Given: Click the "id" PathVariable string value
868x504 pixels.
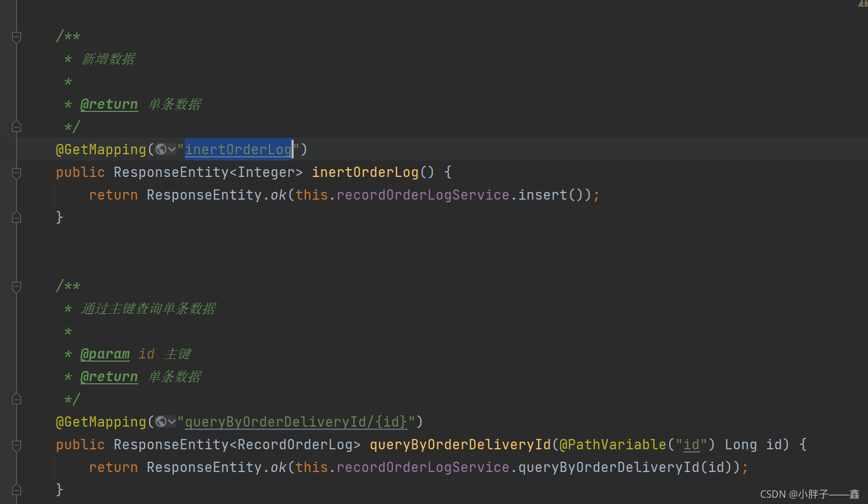Looking at the screenshot, I should pos(692,444).
